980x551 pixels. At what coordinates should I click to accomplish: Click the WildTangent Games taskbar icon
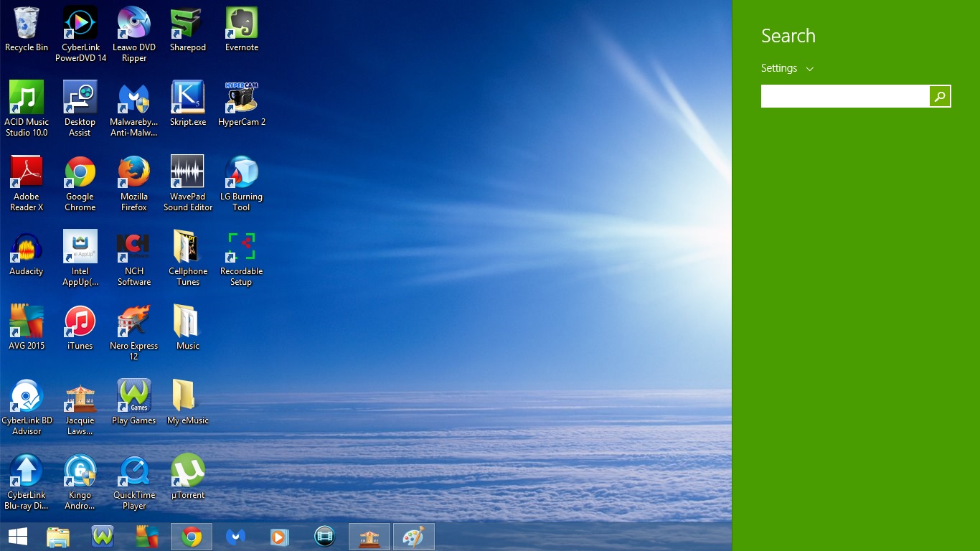[103, 537]
